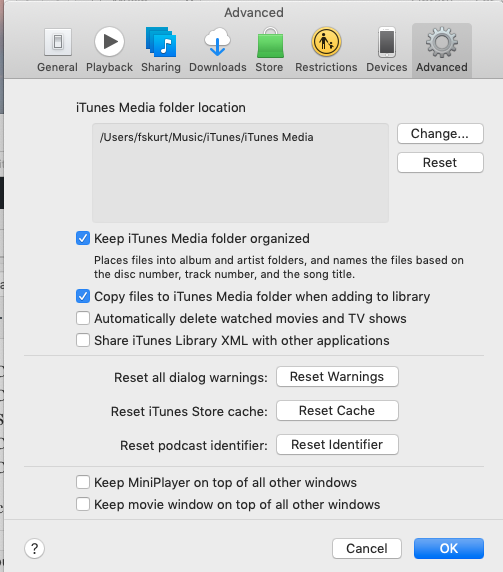Open the Store shopping bag icon

pos(270,43)
